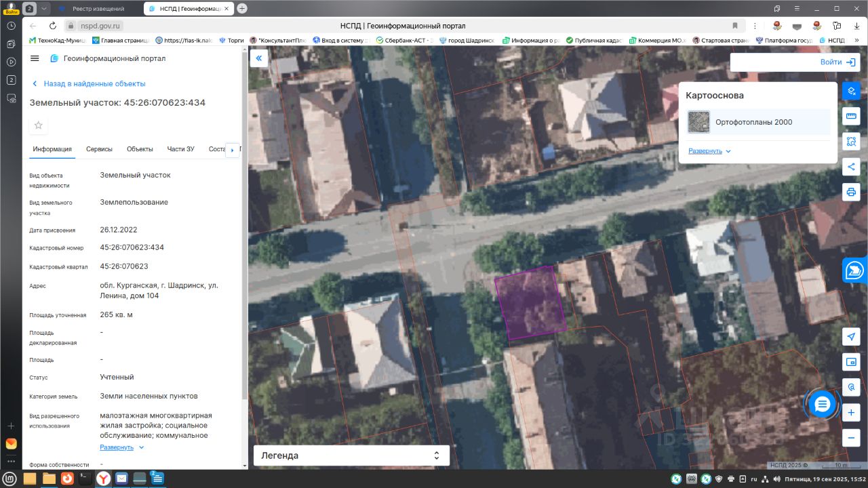868x488 pixels.
Task: Open the blue chat assistant bubble
Action: tap(854, 270)
